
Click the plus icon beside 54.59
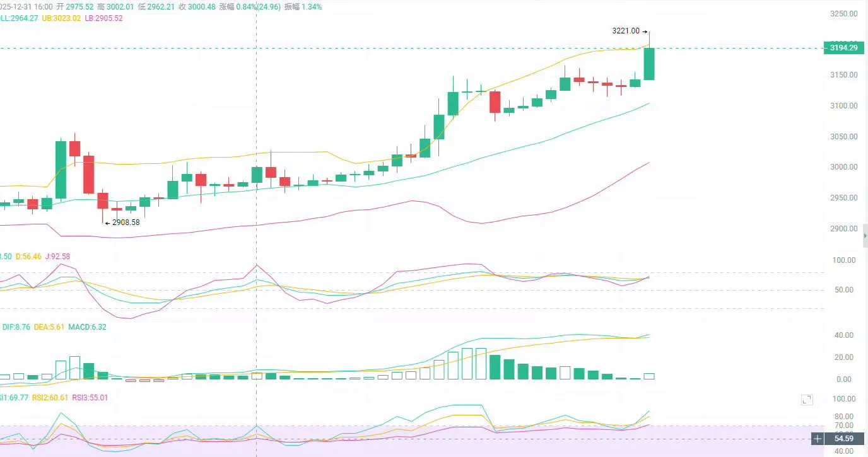818,438
